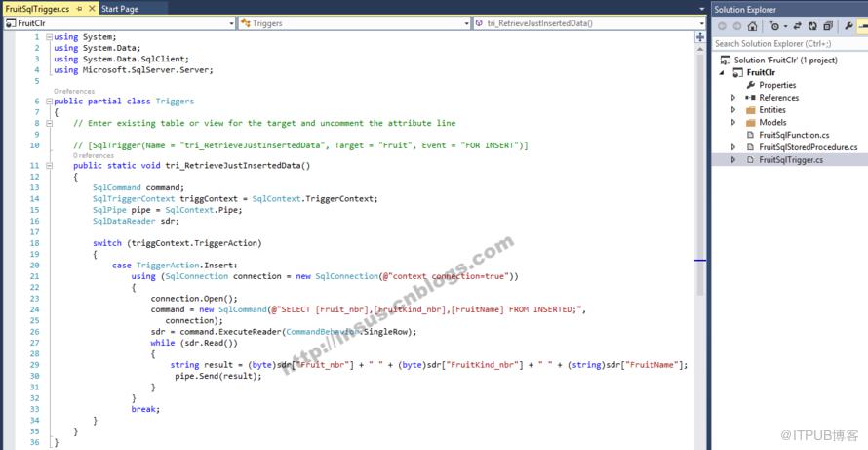The image size is (868, 450).
Task: Pin the FruitSqlTrigger.cs tab
Action: (80, 9)
